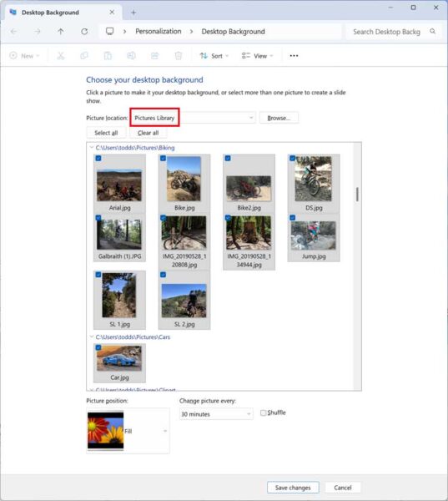Maximize the Desktop Background window
Image resolution: width=448 pixels, height=501 pixels.
click(413, 8)
